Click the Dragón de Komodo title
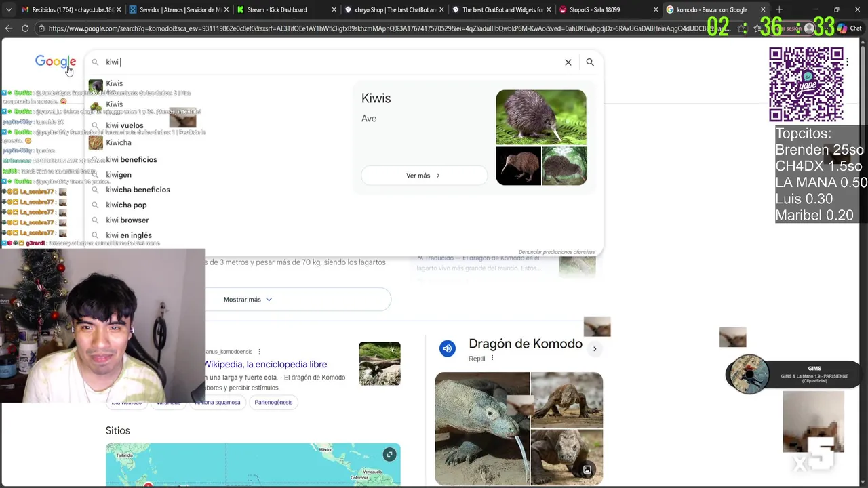 point(526,344)
